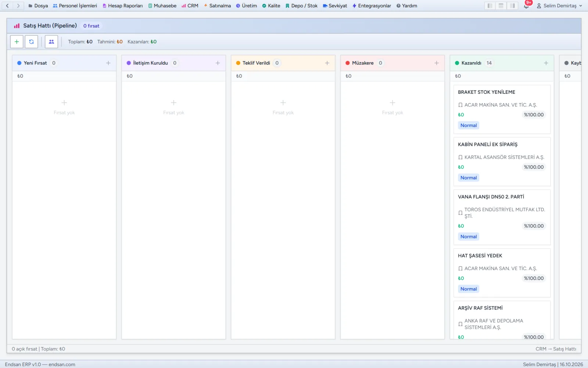Open the Dosya menu

pyautogui.click(x=38, y=6)
